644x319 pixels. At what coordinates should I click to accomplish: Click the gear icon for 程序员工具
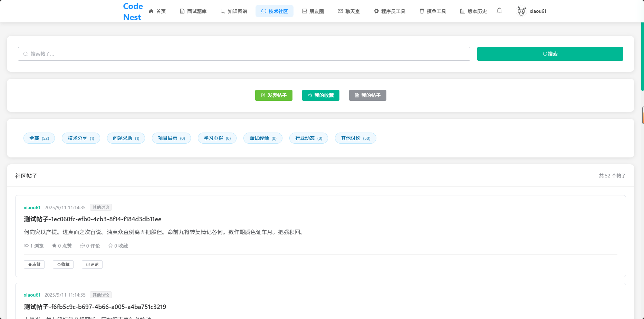pyautogui.click(x=376, y=11)
